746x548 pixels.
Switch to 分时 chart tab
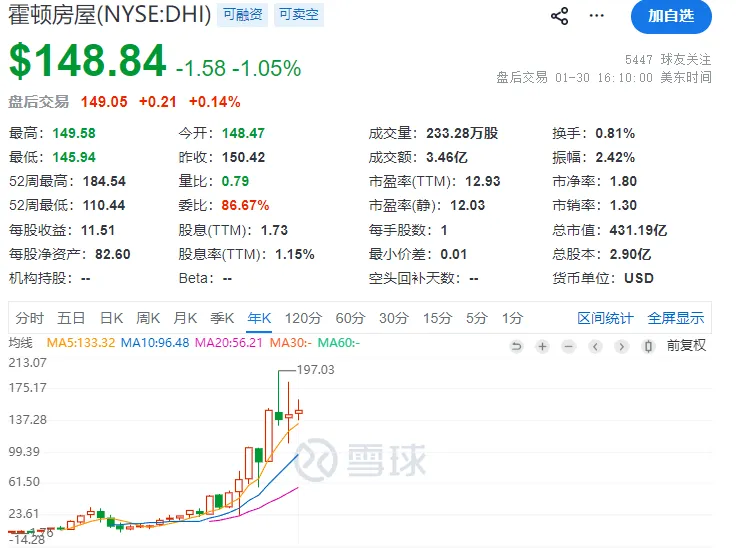click(x=29, y=318)
